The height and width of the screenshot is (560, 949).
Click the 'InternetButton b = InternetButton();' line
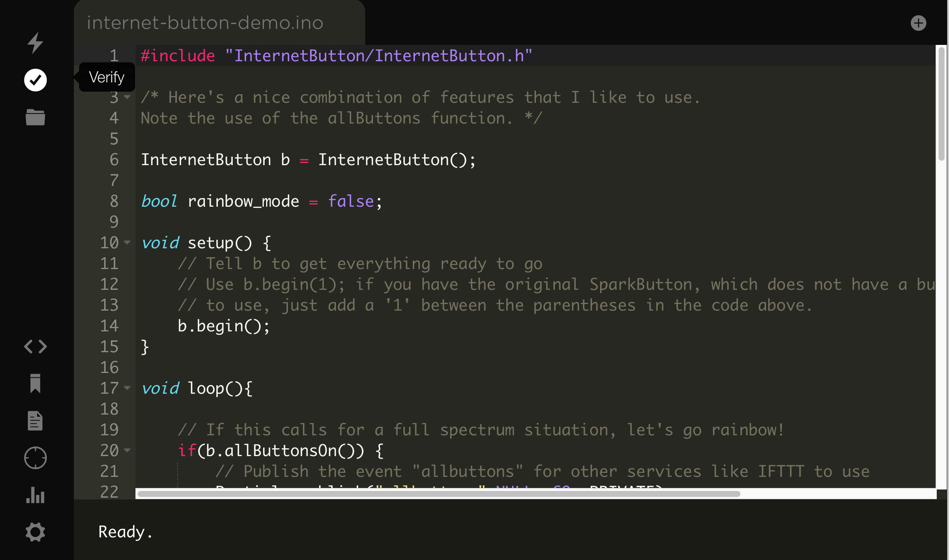pyautogui.click(x=308, y=160)
